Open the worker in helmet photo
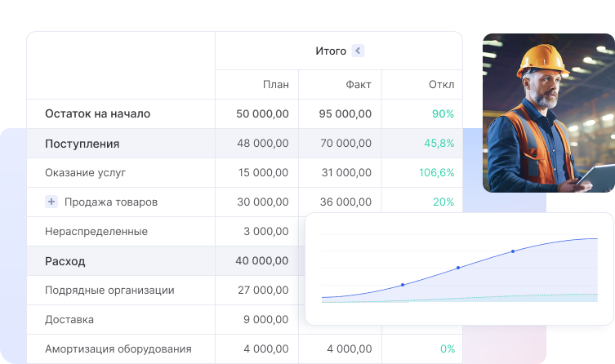615x364 pixels. coord(547,113)
